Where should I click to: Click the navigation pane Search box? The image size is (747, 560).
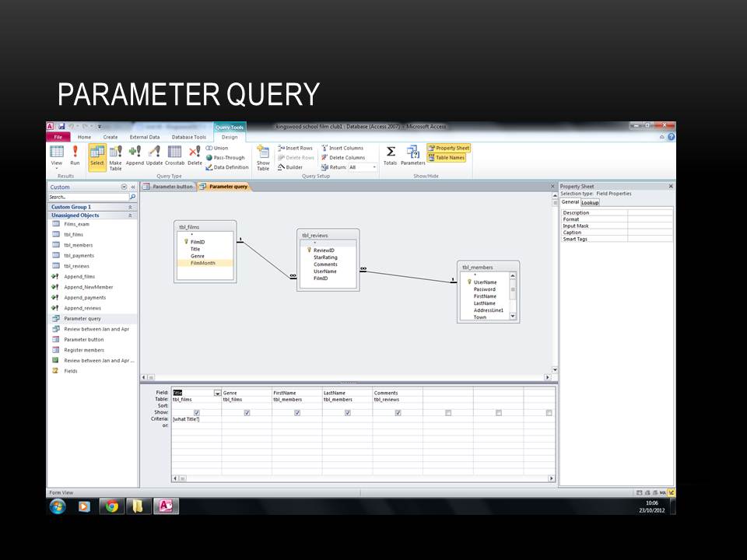89,197
